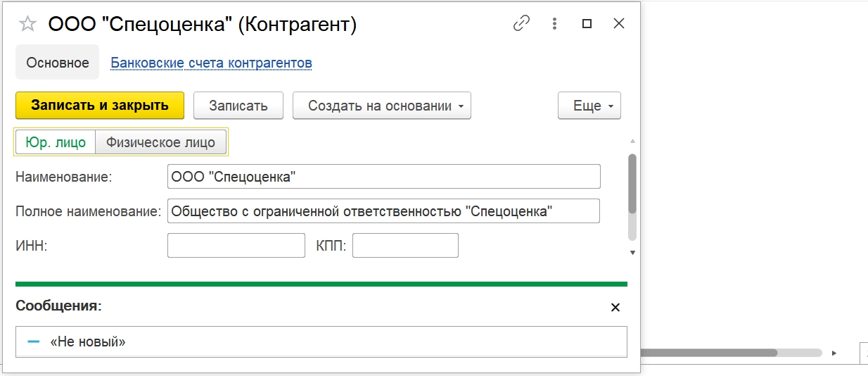Open Банковские счета контрагентов link
The width and height of the screenshot is (868, 376).
click(x=212, y=63)
